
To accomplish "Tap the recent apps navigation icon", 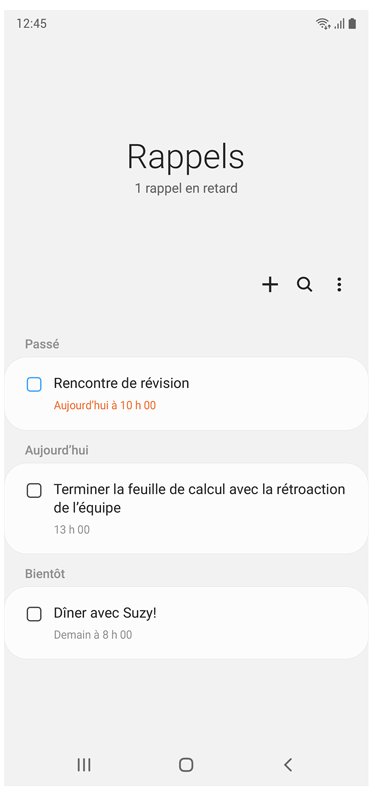I will [84, 765].
